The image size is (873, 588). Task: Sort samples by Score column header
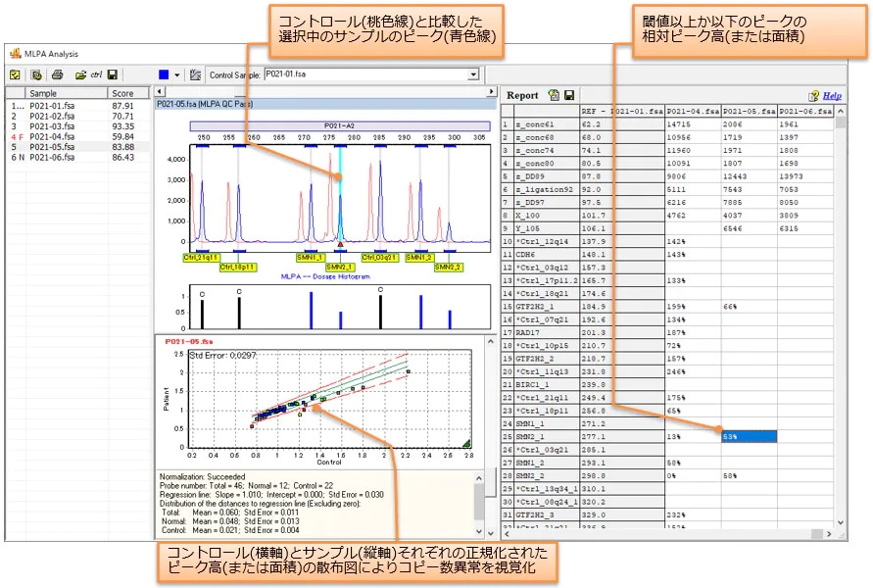tap(123, 93)
